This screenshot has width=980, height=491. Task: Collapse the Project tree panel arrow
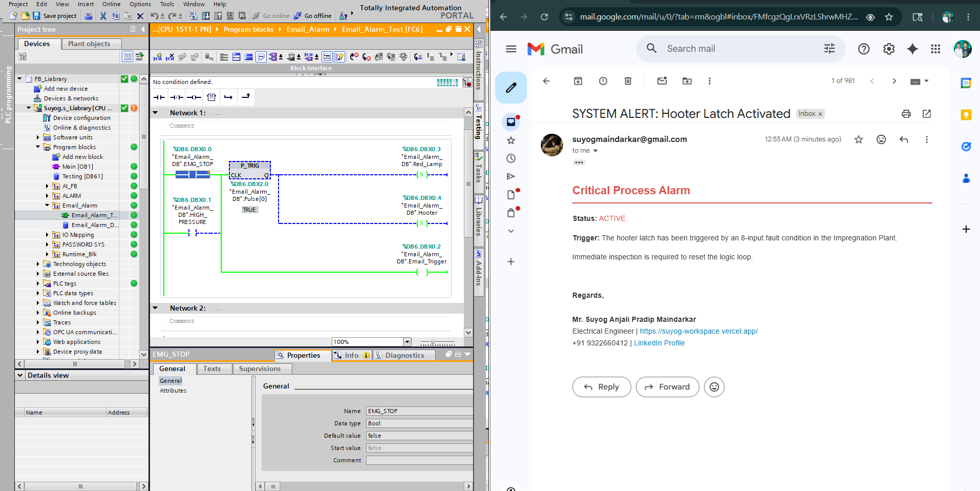click(x=143, y=29)
